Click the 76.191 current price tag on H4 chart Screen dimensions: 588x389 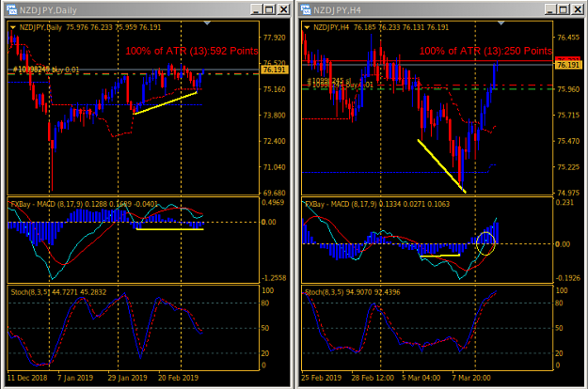[568, 65]
